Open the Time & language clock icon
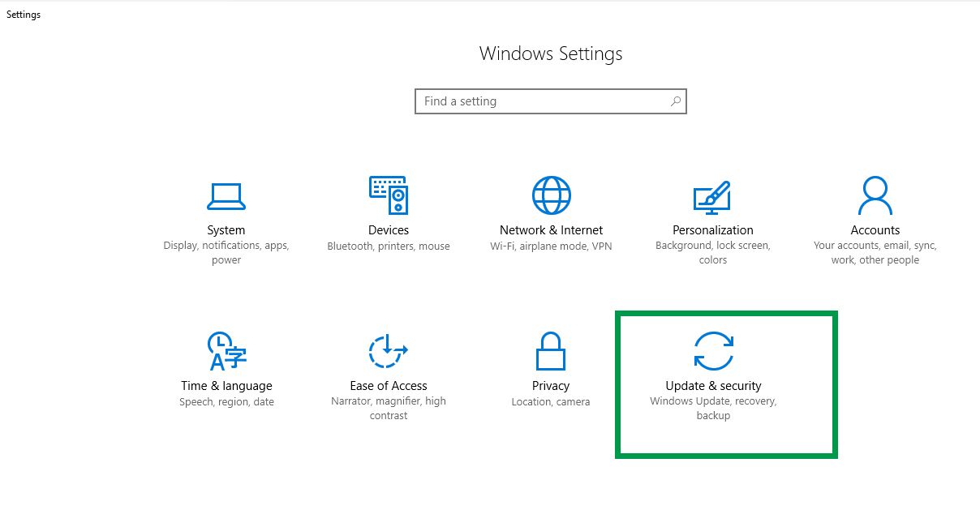980x527 pixels. coord(226,351)
